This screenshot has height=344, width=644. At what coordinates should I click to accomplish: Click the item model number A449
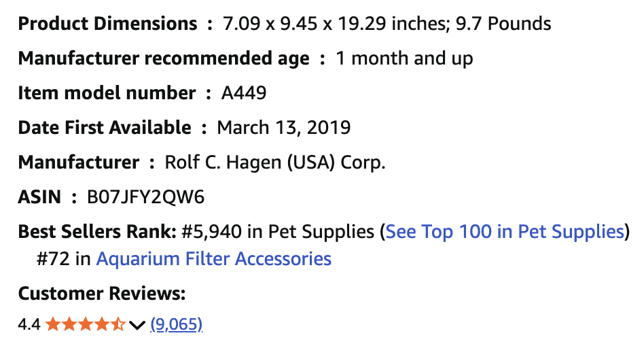pos(244,93)
